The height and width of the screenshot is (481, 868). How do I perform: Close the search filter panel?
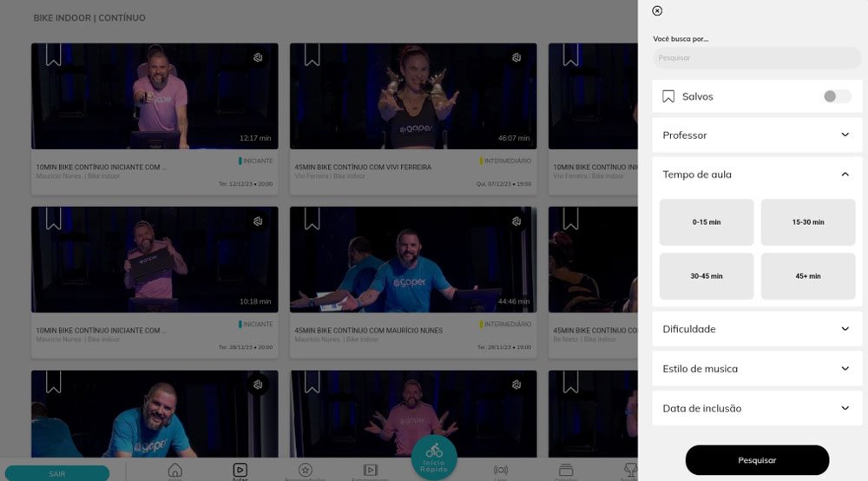(657, 11)
